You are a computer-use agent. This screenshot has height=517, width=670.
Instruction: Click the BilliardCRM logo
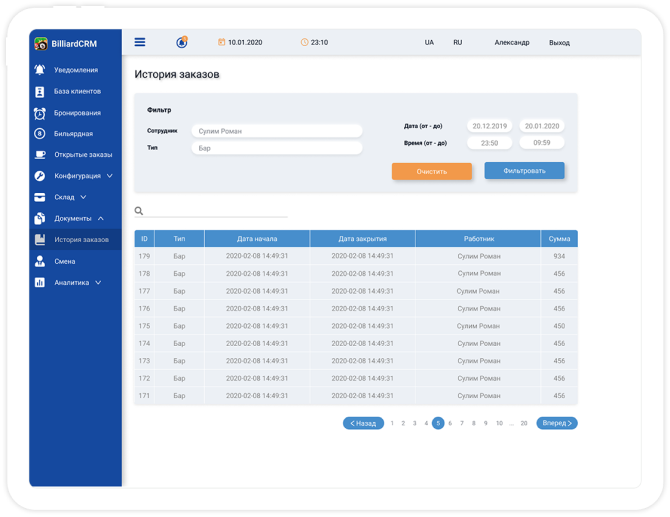click(41, 44)
